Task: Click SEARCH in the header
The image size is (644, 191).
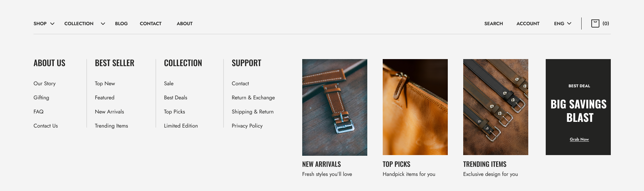Action: pyautogui.click(x=493, y=23)
